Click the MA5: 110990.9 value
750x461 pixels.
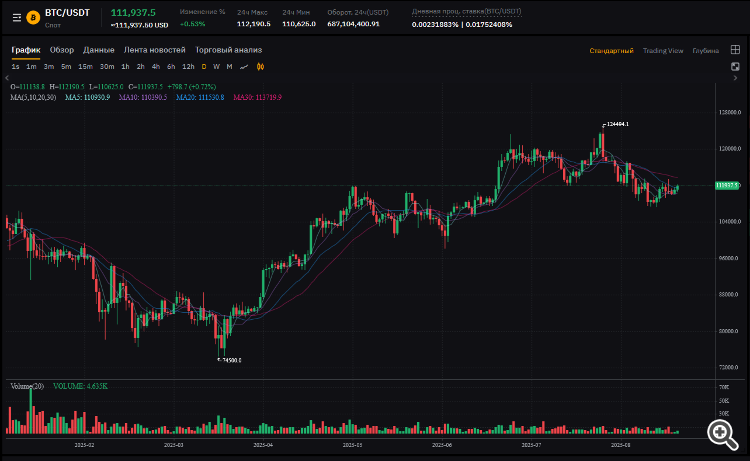(88, 97)
